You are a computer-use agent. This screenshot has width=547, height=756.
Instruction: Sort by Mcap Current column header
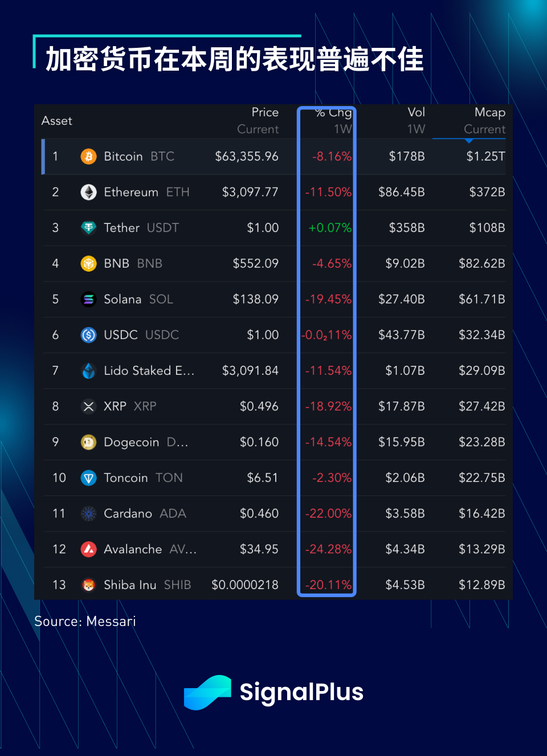484,121
